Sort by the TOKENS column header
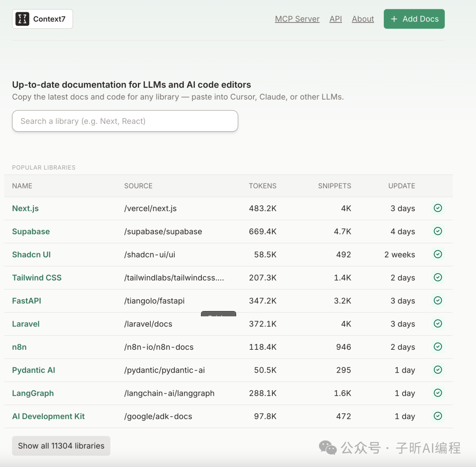Screen dimensions: 476x467 pyautogui.click(x=262, y=186)
